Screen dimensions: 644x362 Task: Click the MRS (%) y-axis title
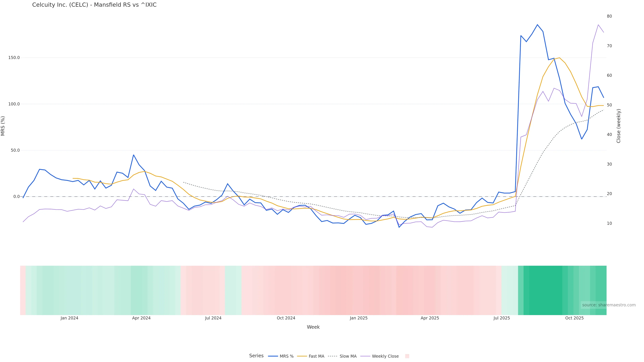tap(3, 126)
